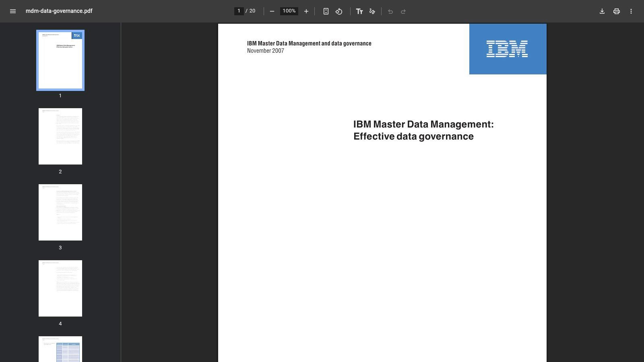Screen dimensions: 644x362
Task: Select the draw annotation tool
Action: coord(372,11)
